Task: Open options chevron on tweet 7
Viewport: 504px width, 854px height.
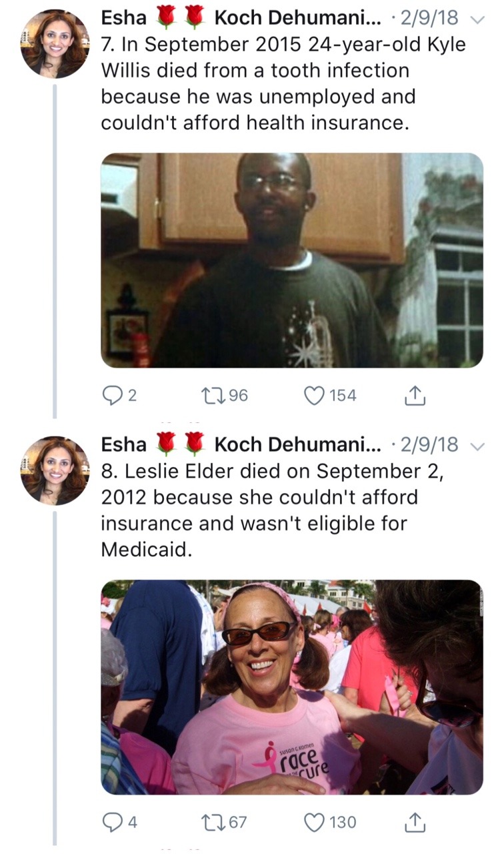Action: point(475,20)
